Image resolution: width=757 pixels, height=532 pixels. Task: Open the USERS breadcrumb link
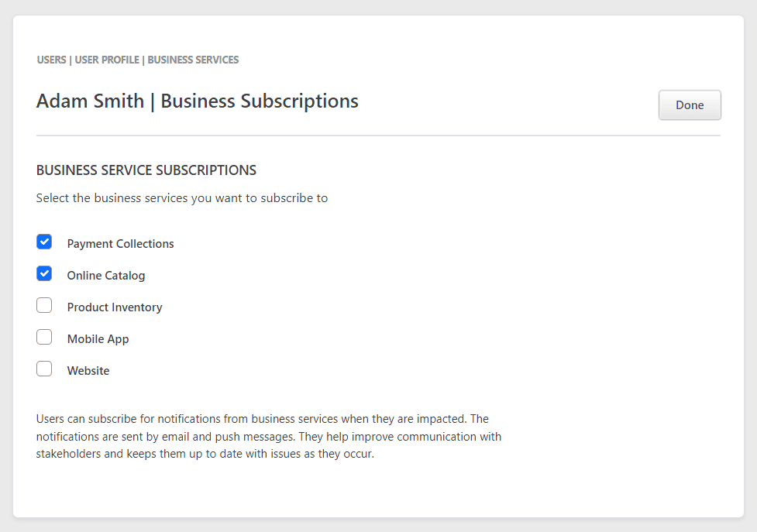tap(52, 60)
